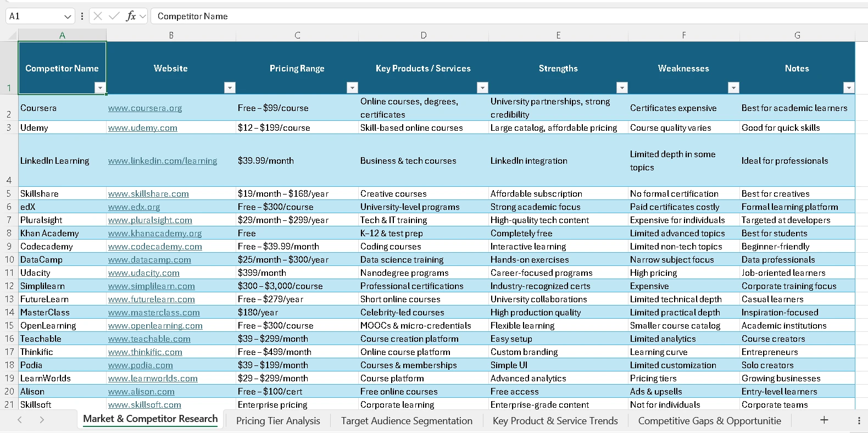The image size is (868, 433).
Task: Switch to Pricing Tier Analysis sheet
Action: click(278, 420)
